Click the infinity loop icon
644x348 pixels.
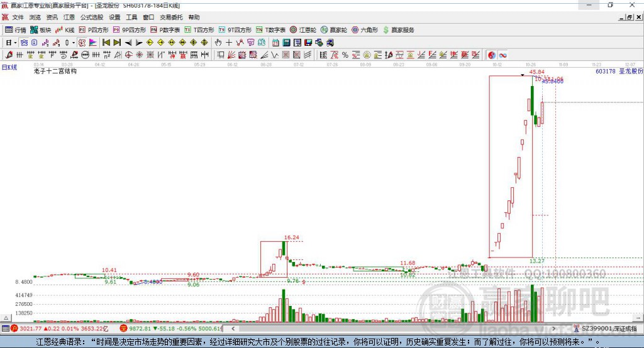502,55
